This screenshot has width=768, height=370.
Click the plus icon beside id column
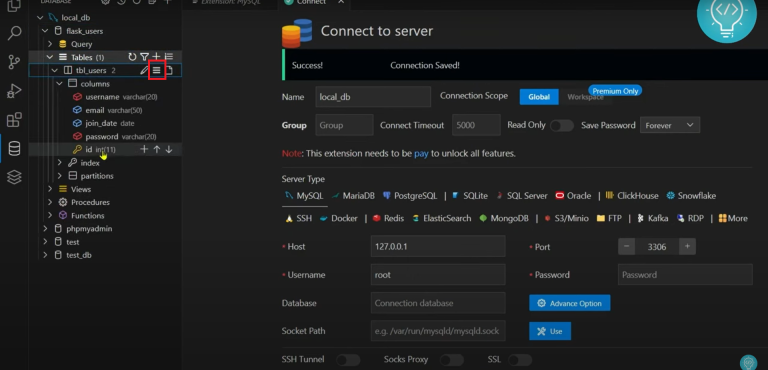click(x=144, y=149)
